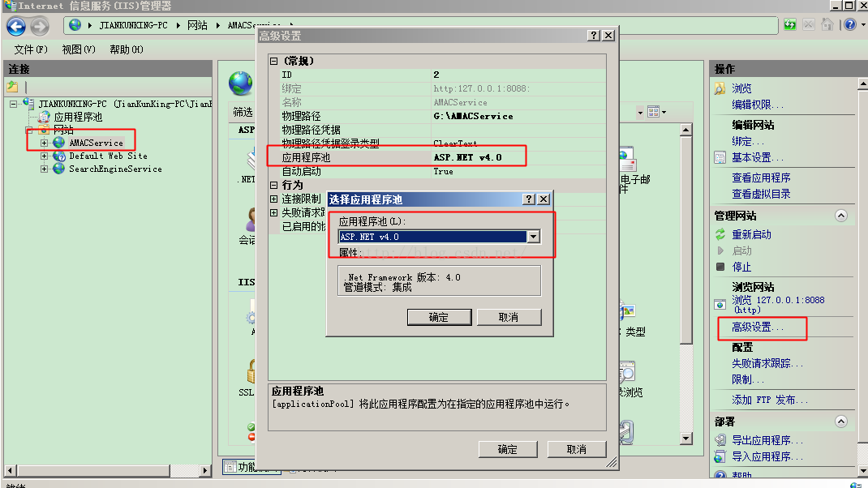The image size is (868, 488).
Task: Open 添加 FTP 发布... action
Action: (x=770, y=400)
